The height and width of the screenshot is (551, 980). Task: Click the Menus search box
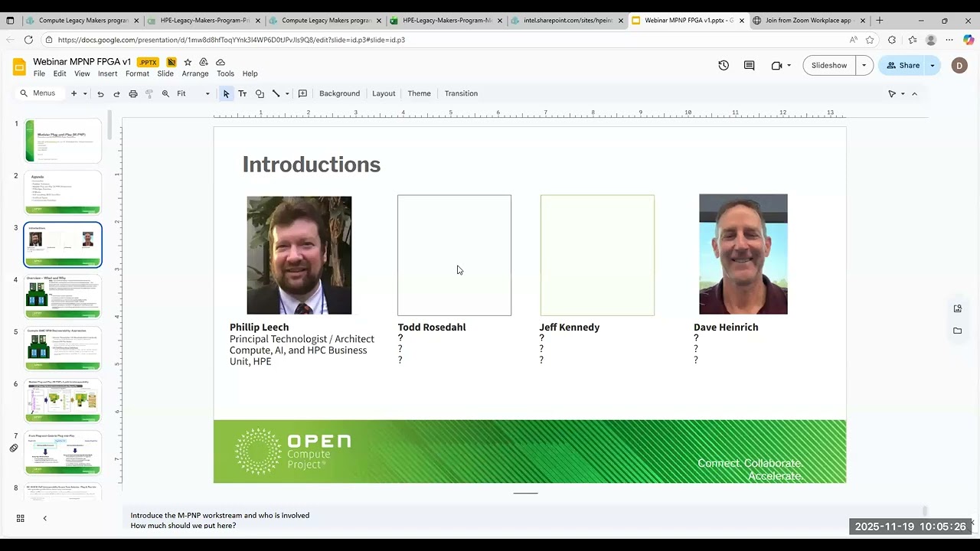point(38,93)
